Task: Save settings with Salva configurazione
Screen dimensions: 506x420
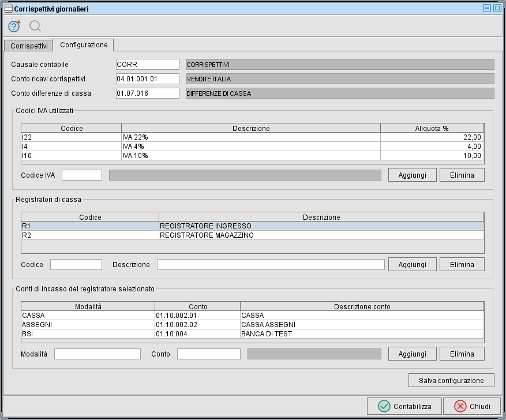Action: coord(451,380)
